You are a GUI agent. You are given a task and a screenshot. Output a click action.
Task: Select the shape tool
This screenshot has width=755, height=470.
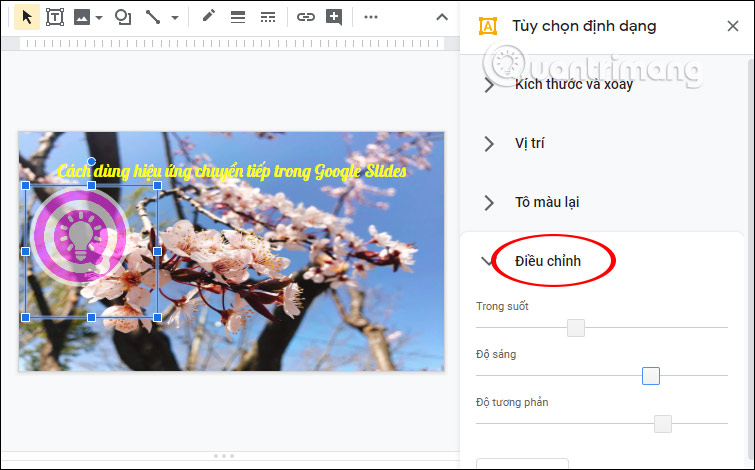pyautogui.click(x=123, y=17)
